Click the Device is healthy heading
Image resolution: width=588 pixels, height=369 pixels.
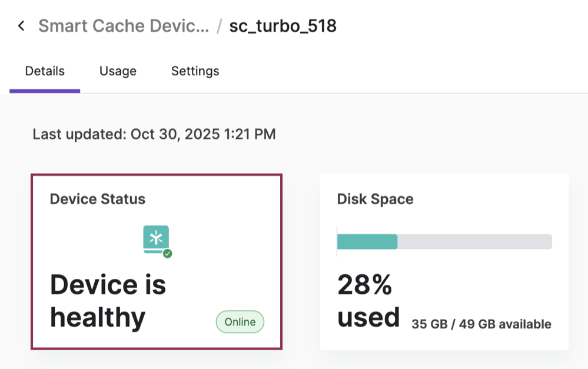pyautogui.click(x=109, y=300)
